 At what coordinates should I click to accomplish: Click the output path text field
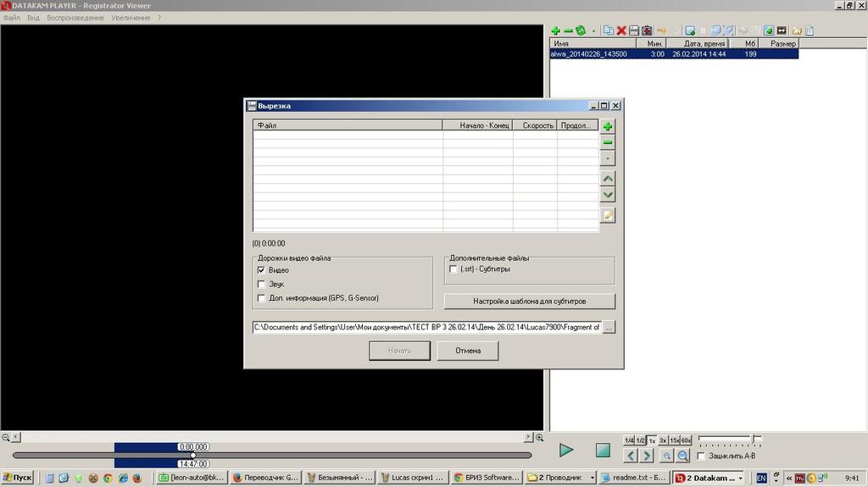[x=426, y=327]
